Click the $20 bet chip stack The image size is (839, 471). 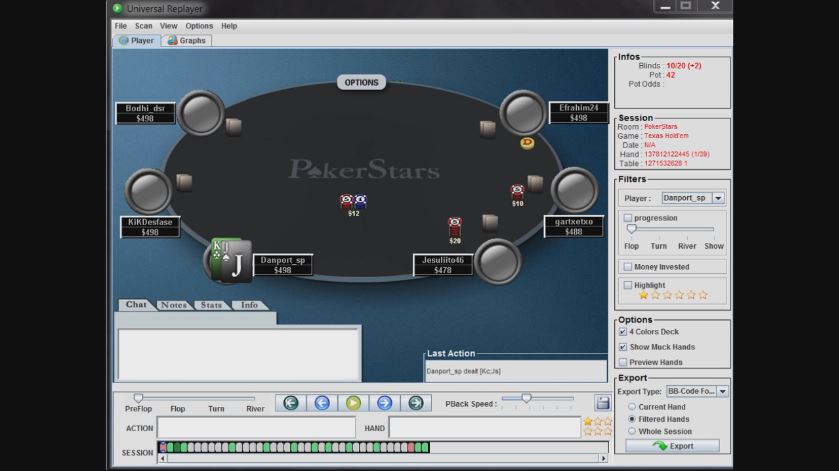tap(455, 226)
